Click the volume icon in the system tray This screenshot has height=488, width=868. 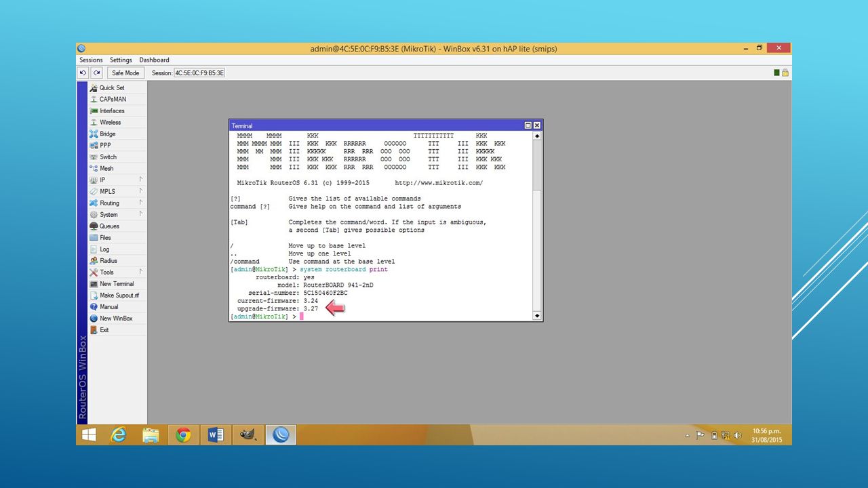click(738, 435)
